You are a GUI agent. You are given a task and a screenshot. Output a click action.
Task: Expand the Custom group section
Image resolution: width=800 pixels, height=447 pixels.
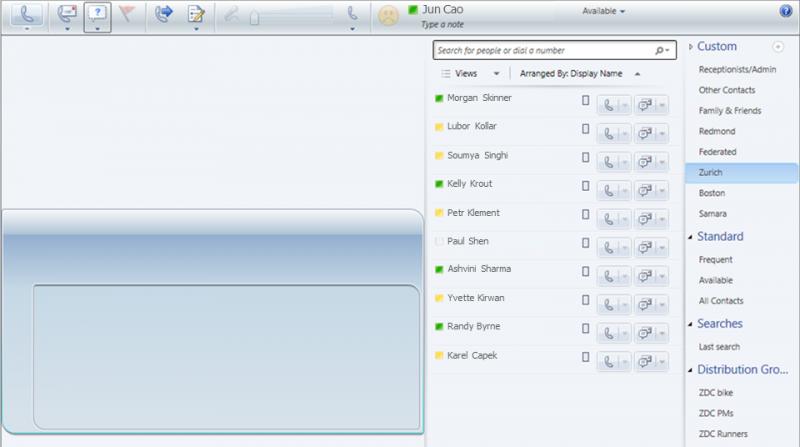[690, 47]
